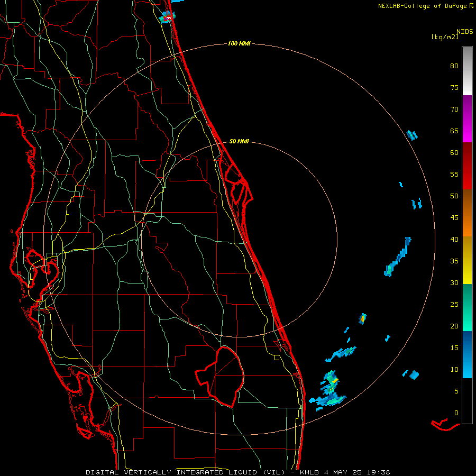Click the orange-brown segment of the color bar
This screenshot has height=476, width=476.
coord(467,213)
